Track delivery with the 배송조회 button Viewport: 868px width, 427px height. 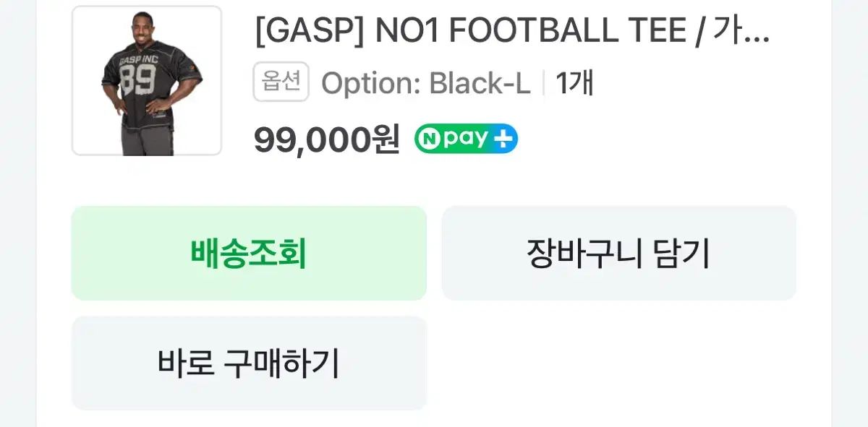pyautogui.click(x=249, y=253)
